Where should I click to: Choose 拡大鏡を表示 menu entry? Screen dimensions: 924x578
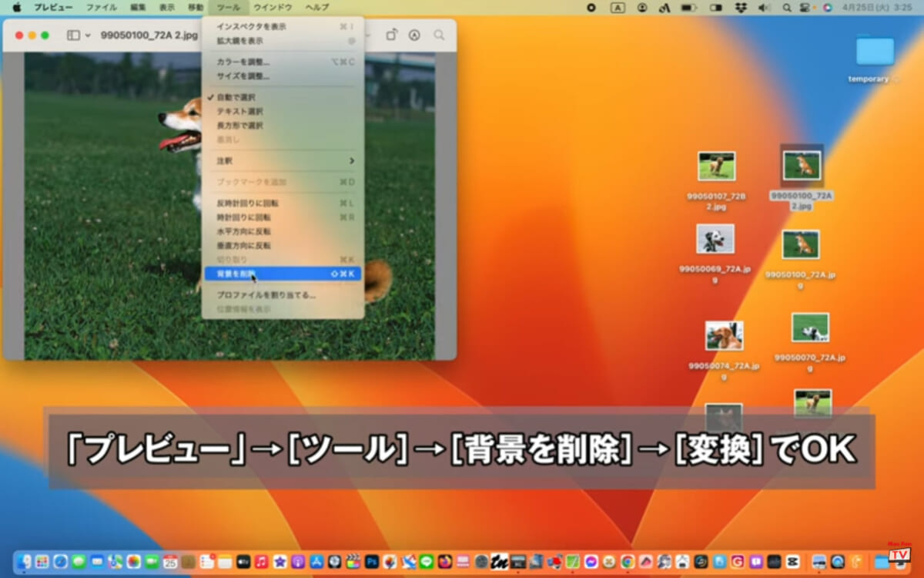(283, 41)
